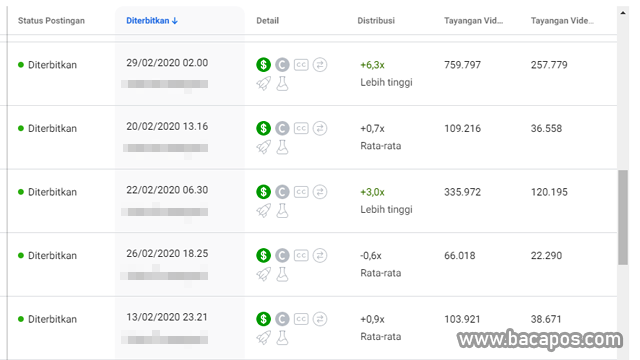Click video views value 103.921
Image resolution: width=640 pixels, height=360 pixels.
[462, 319]
